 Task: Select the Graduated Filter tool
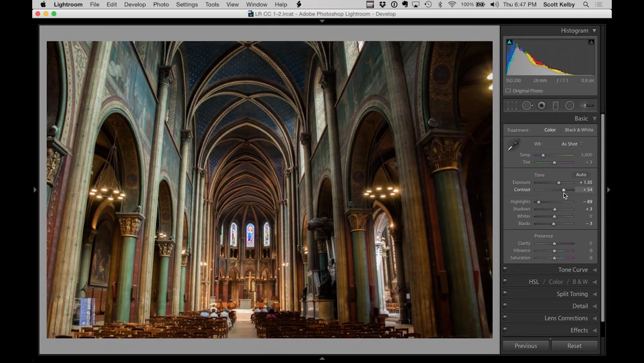pos(555,106)
